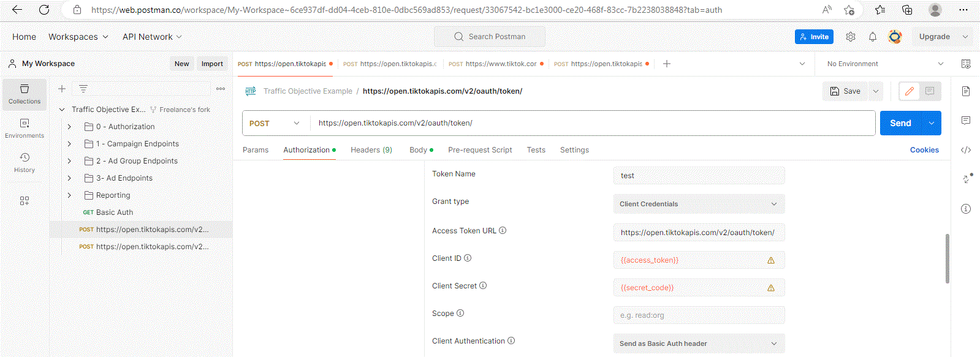Open the browser profile icon
The image size is (980, 357).
935,10
